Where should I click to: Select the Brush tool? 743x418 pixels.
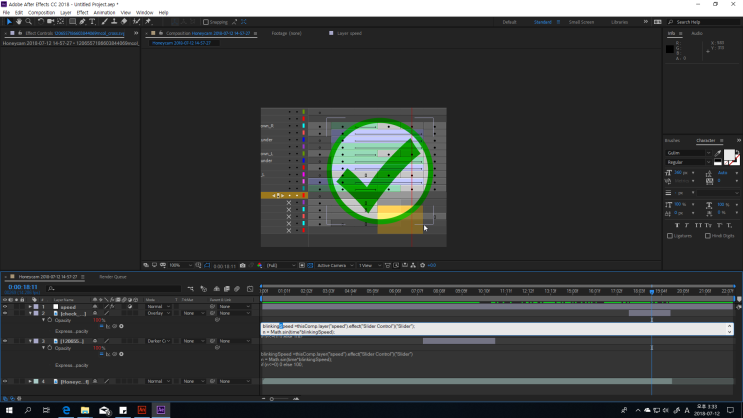pos(104,22)
